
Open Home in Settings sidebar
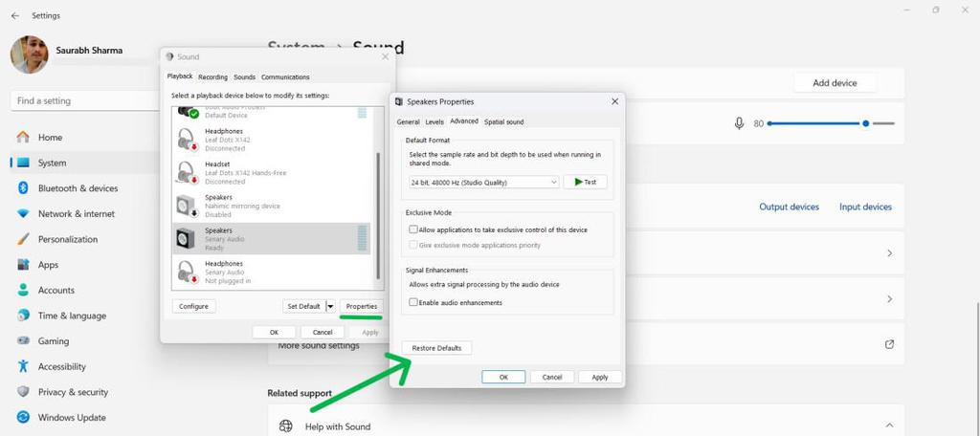50,138
